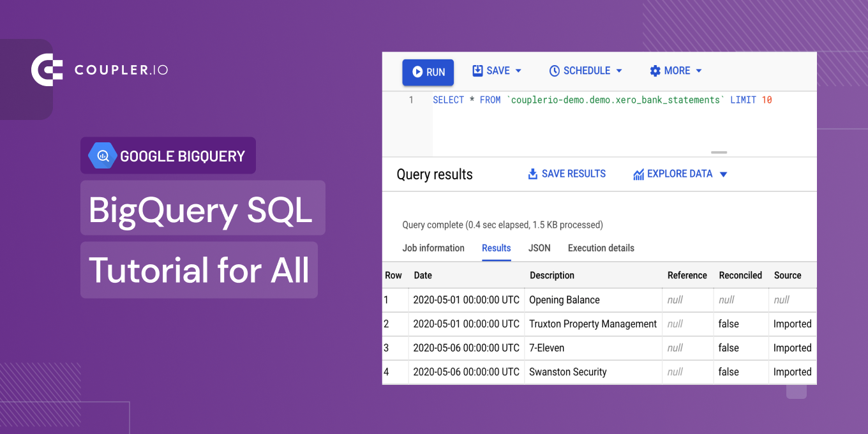The height and width of the screenshot is (434, 868).
Task: Open the EXPLORE DATA dropdown arrow
Action: coord(723,173)
